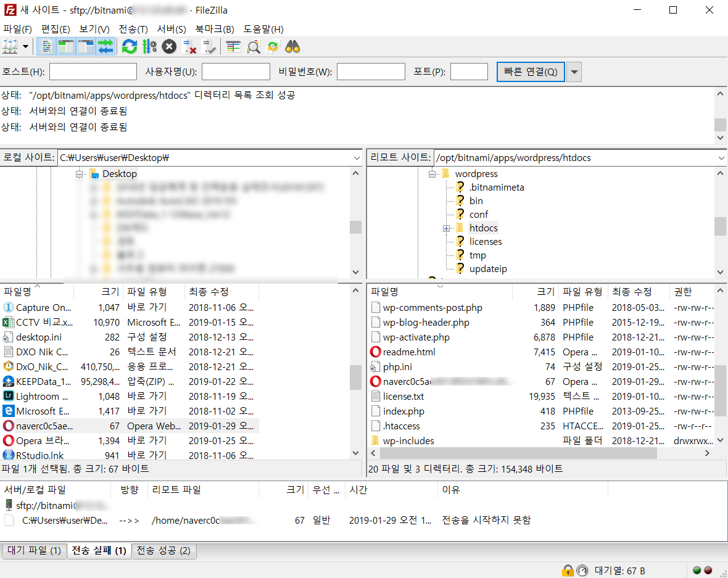The image size is (728, 578).
Task: Select wp-comments-post.php in remote list
Action: (x=432, y=308)
